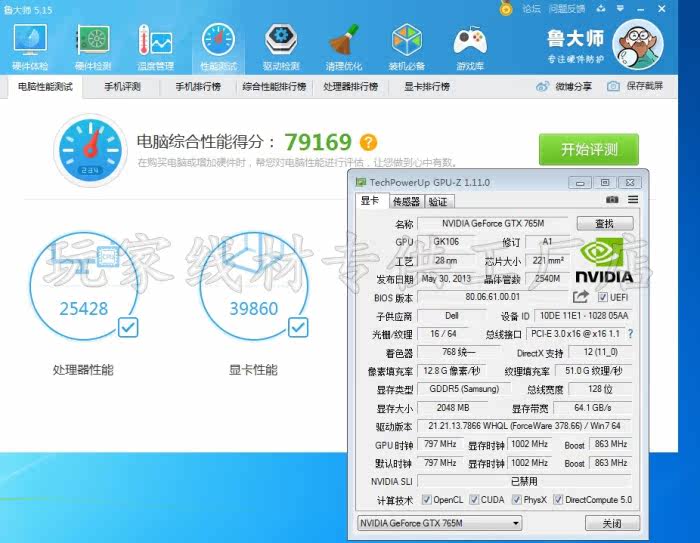700x543 pixels.
Task: Click the 查找 lookup button in GPU-Z
Action: [605, 223]
